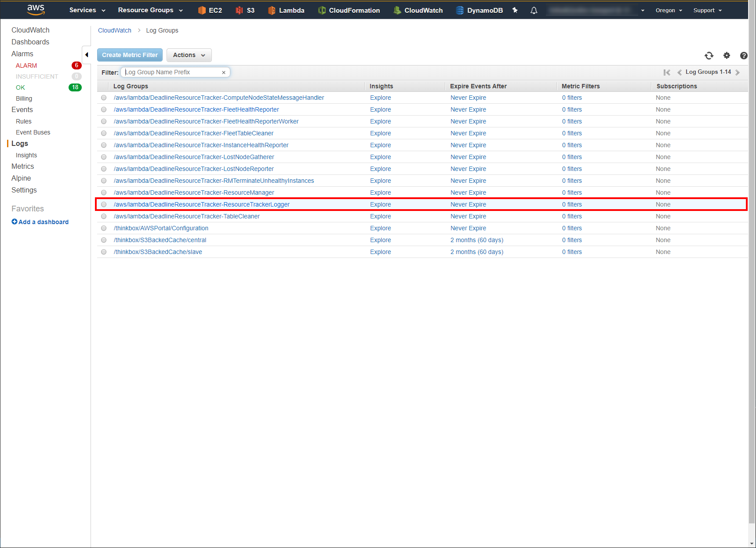Open the Resource Groups dropdown
The width and height of the screenshot is (756, 548).
150,10
